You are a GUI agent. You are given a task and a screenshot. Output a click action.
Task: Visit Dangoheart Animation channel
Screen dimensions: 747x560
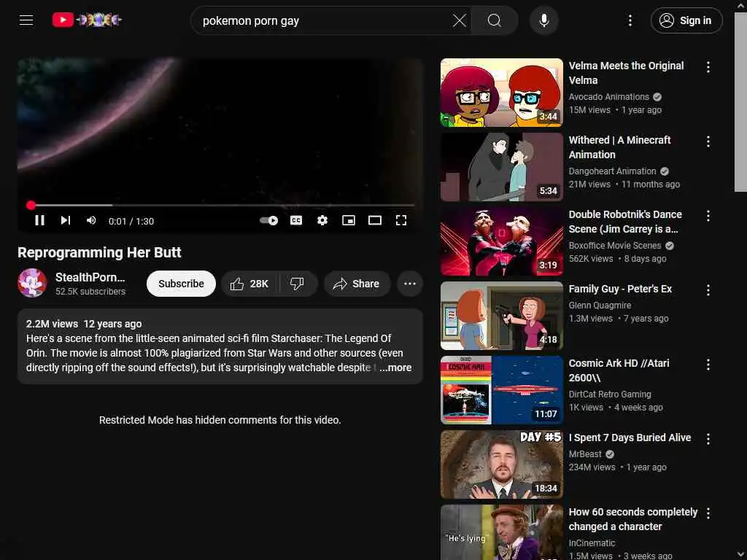click(x=612, y=171)
